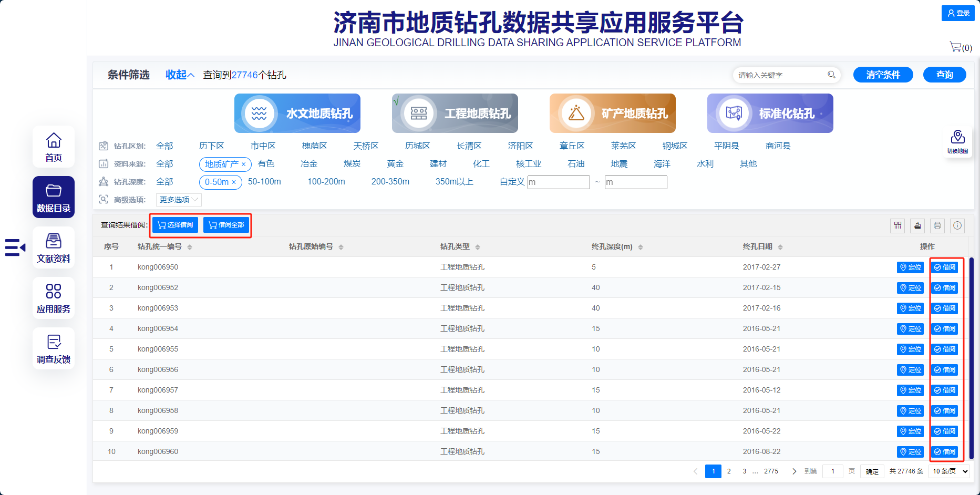Image resolution: width=980 pixels, height=495 pixels.
Task: Click the 借阅全部 borrow all button
Action: pos(226,224)
